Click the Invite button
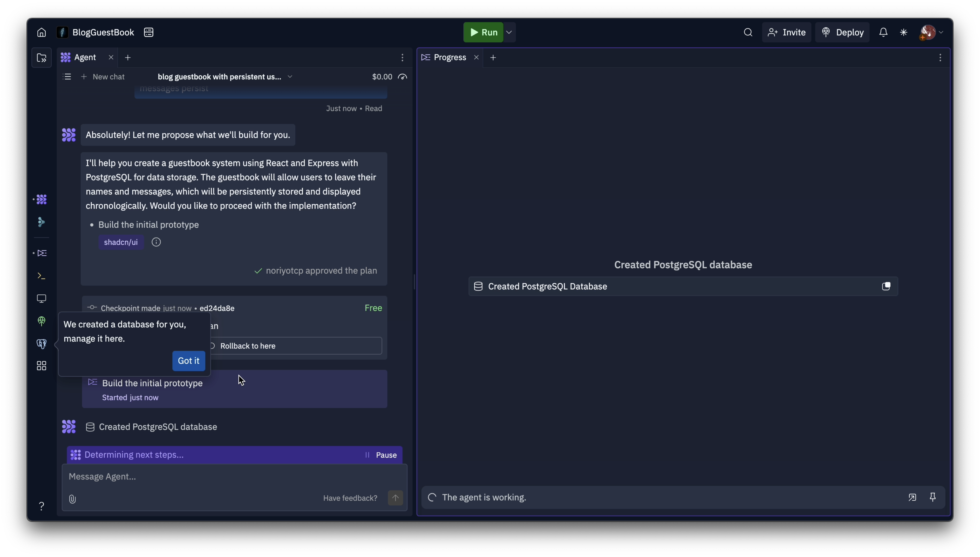 (x=786, y=33)
